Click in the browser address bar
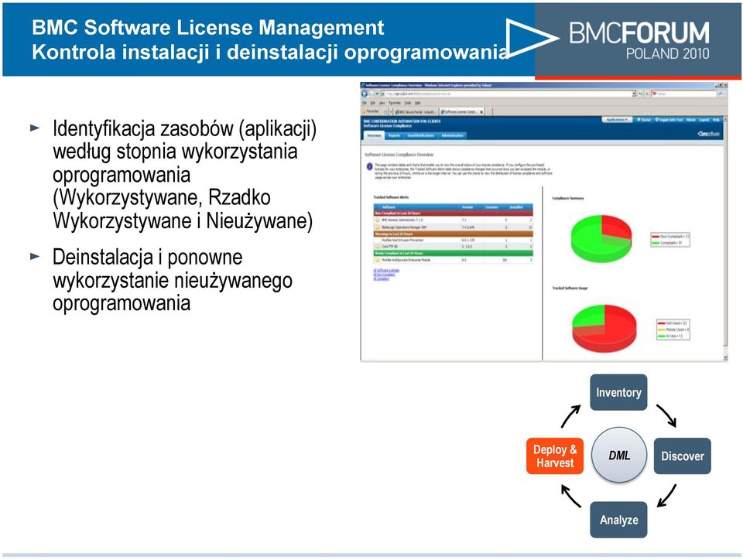This screenshot has height=560, width=743. 506,94
